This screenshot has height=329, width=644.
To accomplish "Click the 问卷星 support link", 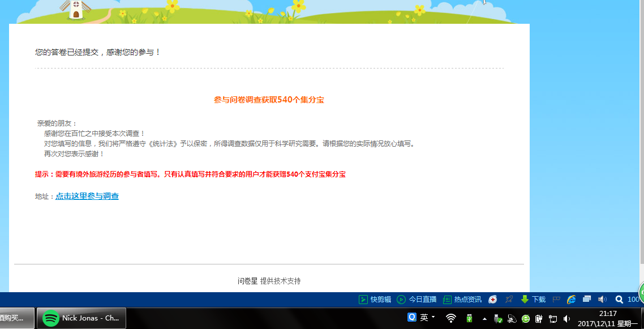I will pyautogui.click(x=247, y=281).
